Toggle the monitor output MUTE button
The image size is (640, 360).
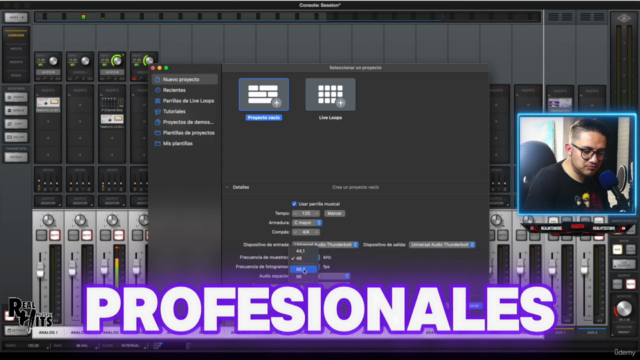click(x=631, y=284)
